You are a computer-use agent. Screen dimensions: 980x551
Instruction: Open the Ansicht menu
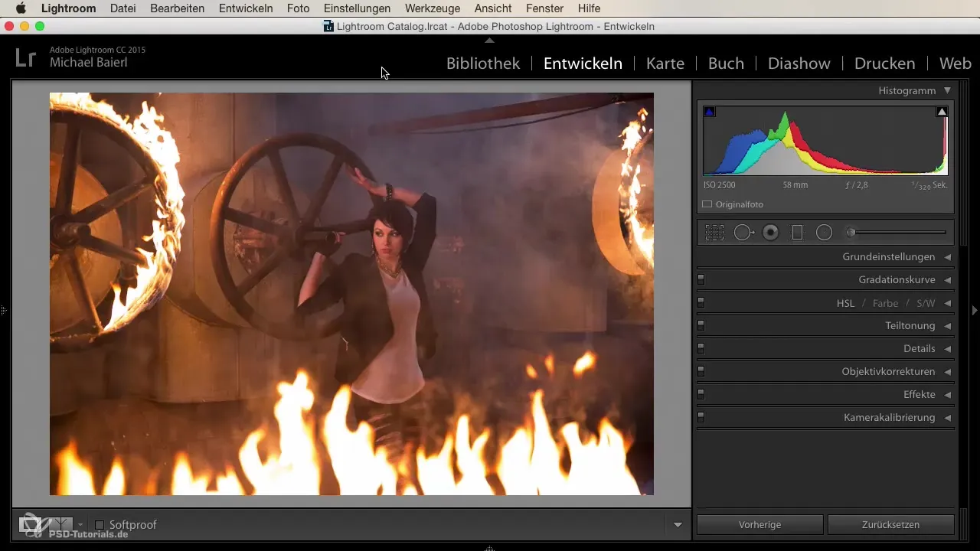click(494, 8)
